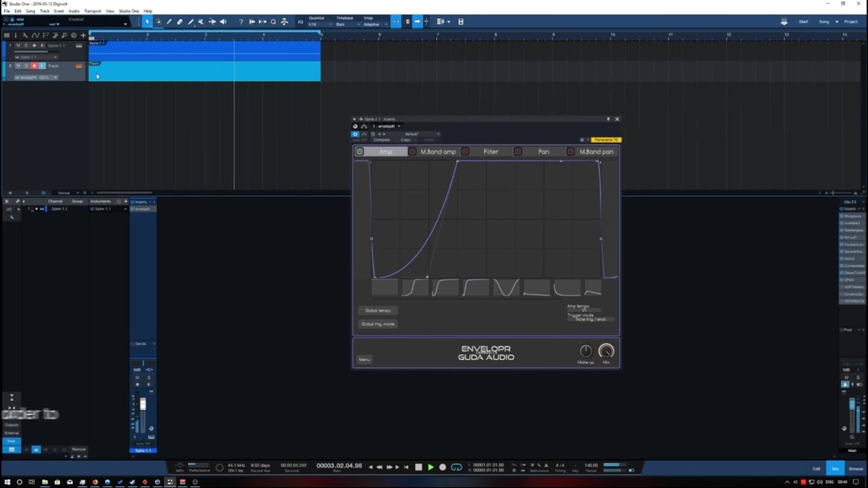The image size is (868, 488).
Task: Click the tempo value 140.00
Action: 591,466
